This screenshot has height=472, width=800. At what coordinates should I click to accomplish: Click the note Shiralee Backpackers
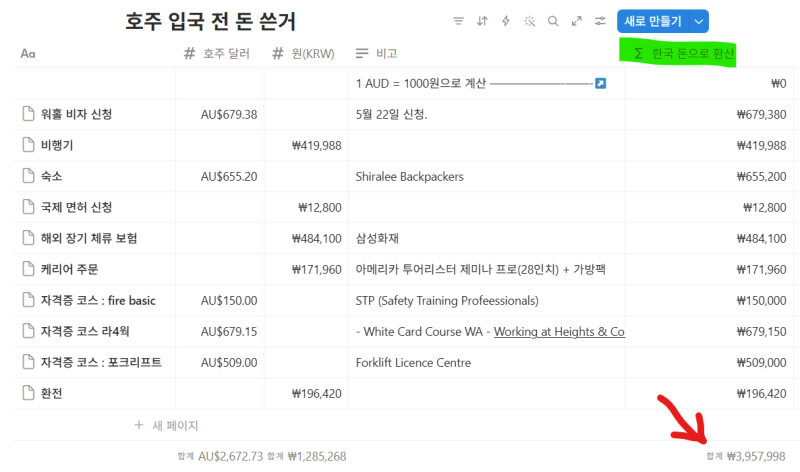coord(410,177)
